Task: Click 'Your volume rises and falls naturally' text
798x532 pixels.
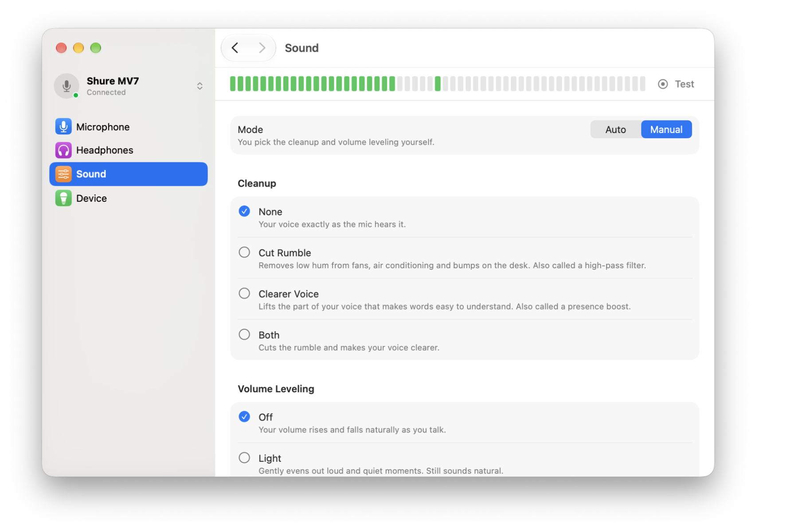Action: [352, 430]
